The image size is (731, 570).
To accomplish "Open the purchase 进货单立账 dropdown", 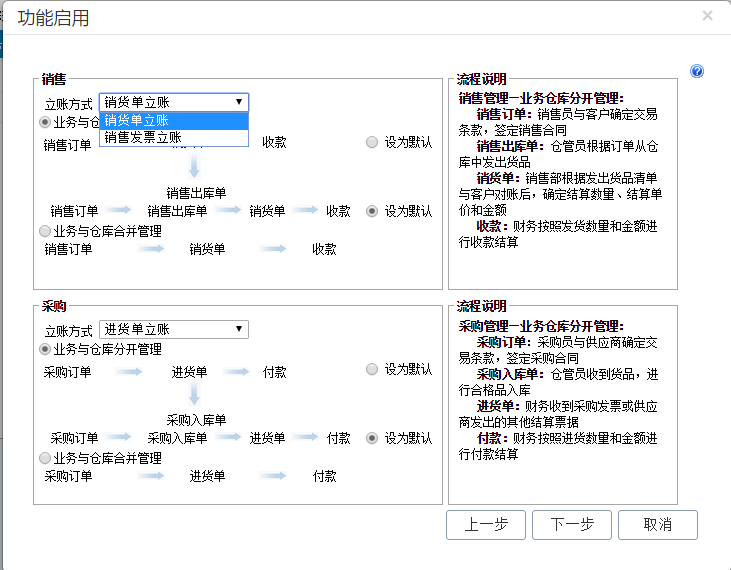I will (x=173, y=330).
